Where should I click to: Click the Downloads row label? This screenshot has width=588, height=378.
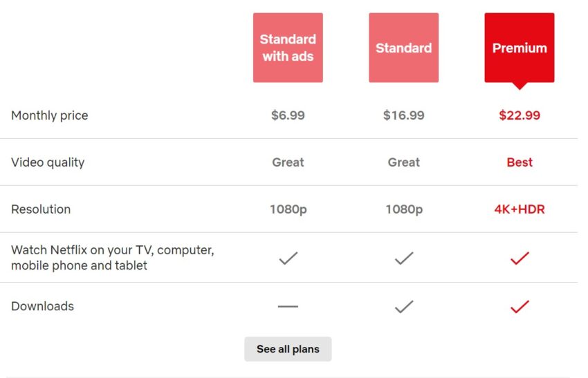point(42,306)
